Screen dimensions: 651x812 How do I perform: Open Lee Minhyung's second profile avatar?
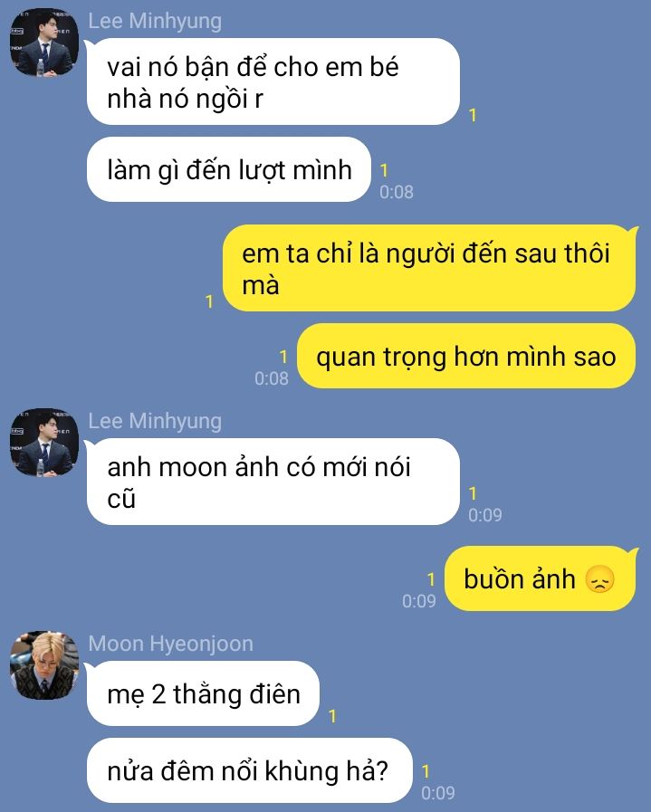tap(44, 443)
